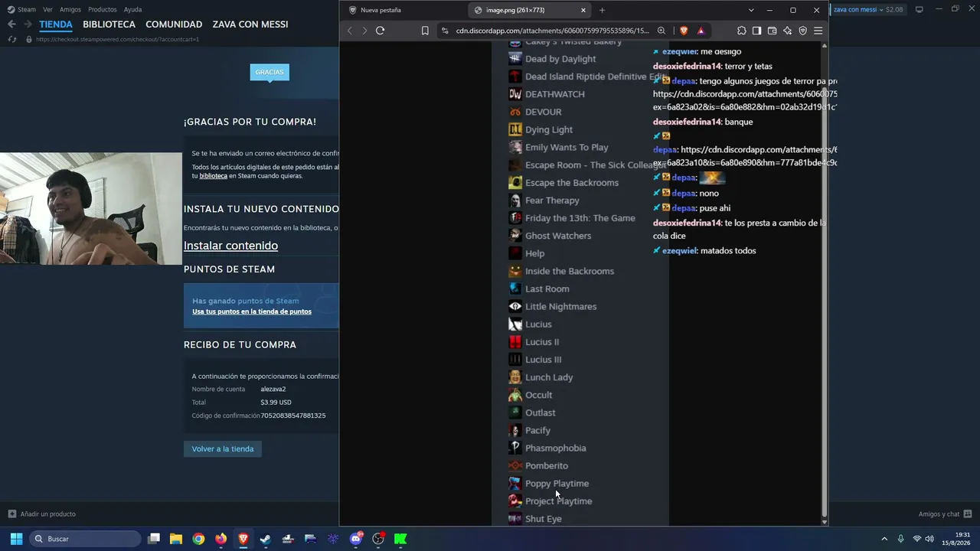The width and height of the screenshot is (980, 551).
Task: Close the image.png browser tab
Action: (583, 10)
